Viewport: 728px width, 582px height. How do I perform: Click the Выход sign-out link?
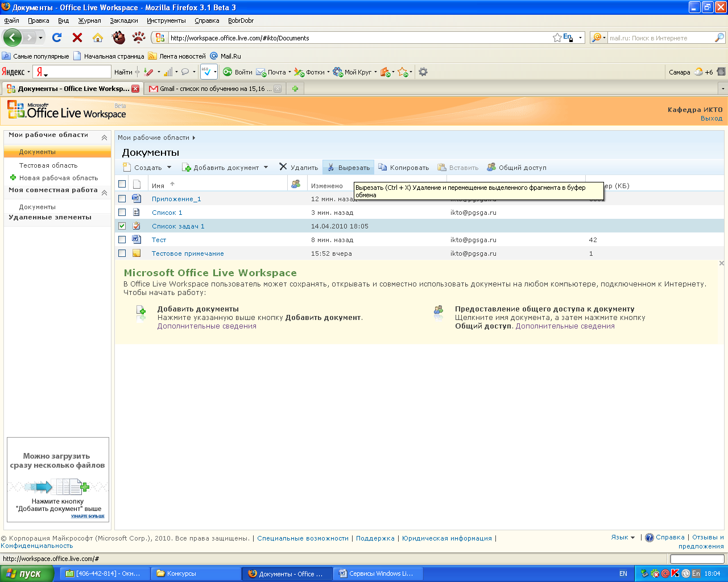pos(712,119)
